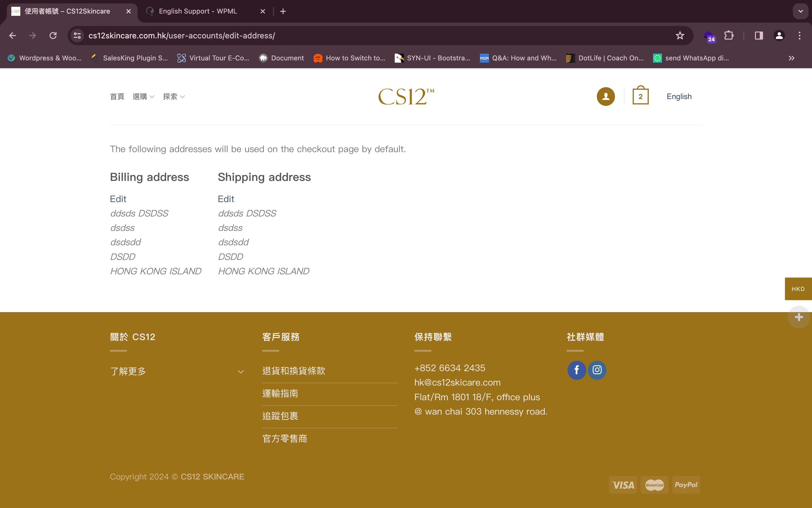Switch language to English
The image size is (812, 508).
679,97
